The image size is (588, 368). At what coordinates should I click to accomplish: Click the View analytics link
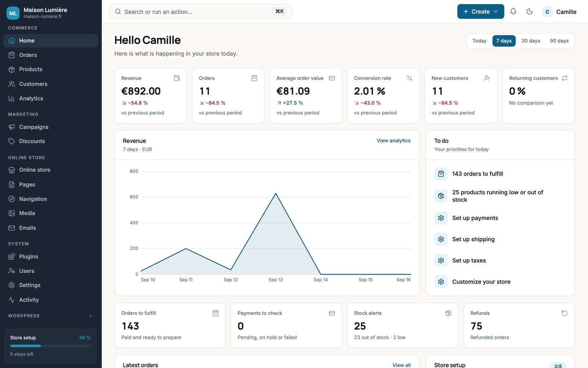(394, 141)
